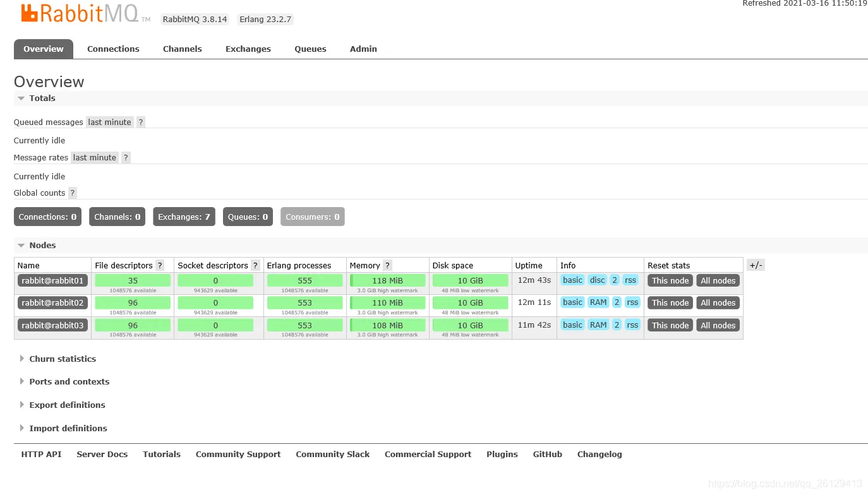Reset stats This node for rabbit03
868x495 pixels.
[x=670, y=325]
